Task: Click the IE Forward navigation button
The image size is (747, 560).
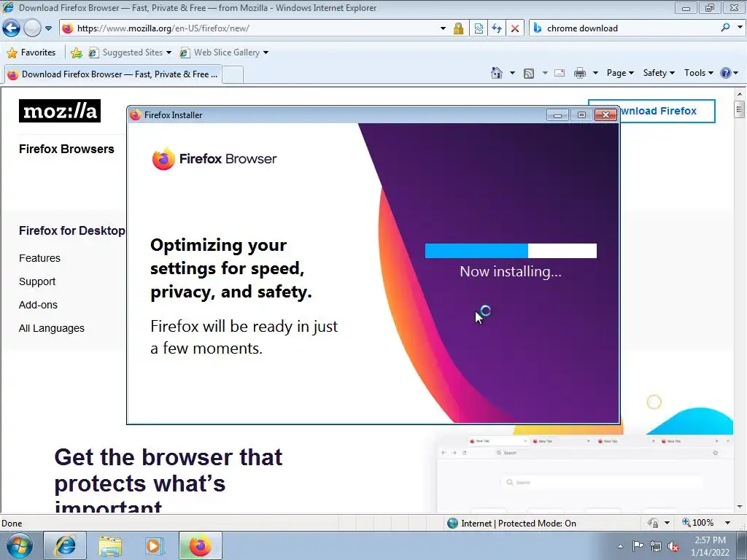Action: pyautogui.click(x=32, y=28)
